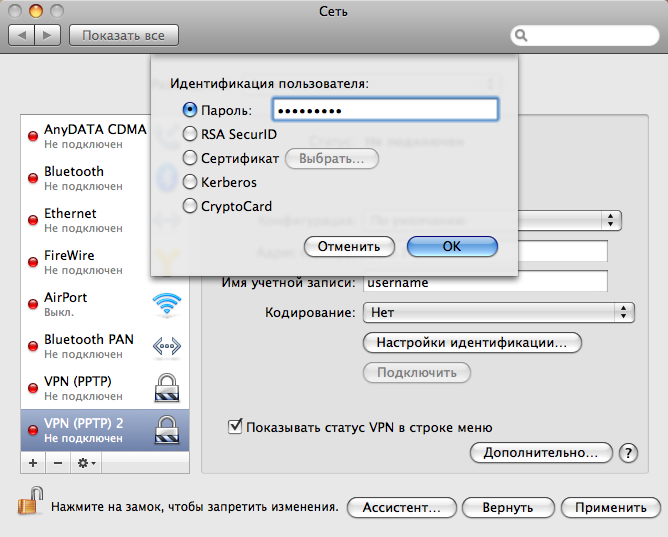This screenshot has height=537, width=668.
Task: Select Ethernet service in list
Action: point(87,220)
